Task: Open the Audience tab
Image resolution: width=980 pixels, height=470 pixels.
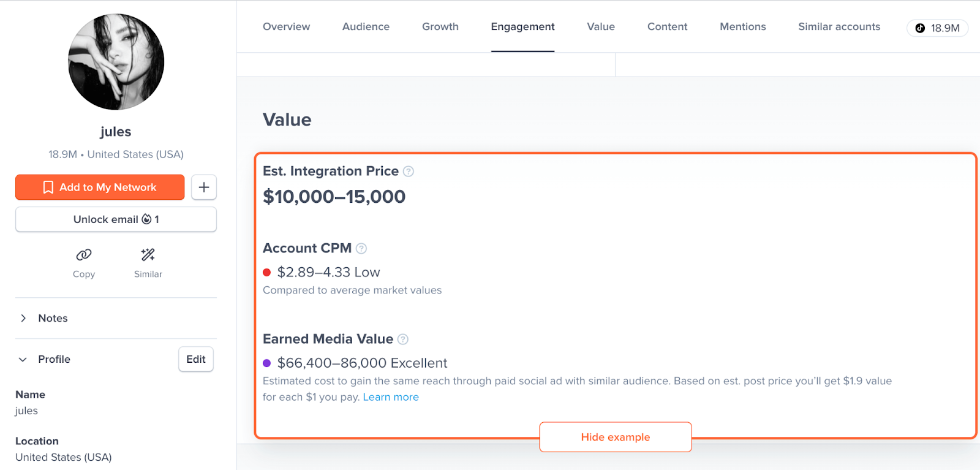Action: (366, 27)
